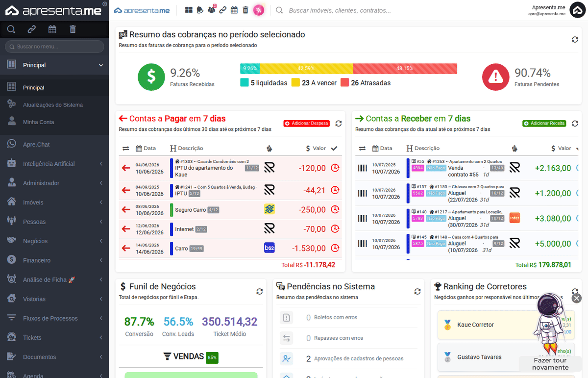Click the VENDAS 85% funnel heading
Image resolution: width=588 pixels, height=378 pixels.
click(191, 357)
